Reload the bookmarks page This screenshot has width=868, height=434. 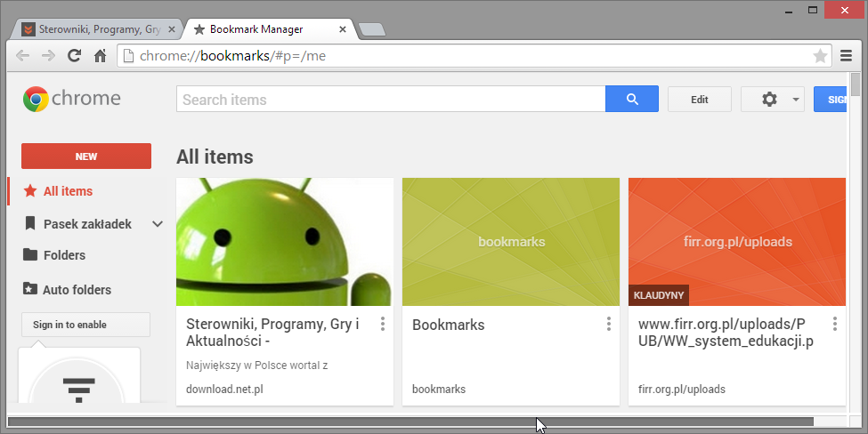74,55
